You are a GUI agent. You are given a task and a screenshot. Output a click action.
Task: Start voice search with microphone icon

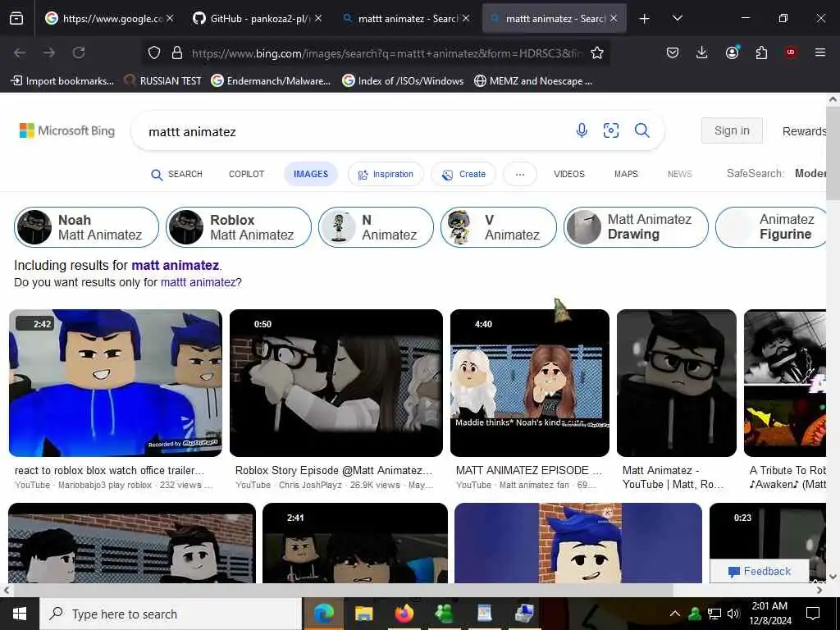[582, 130]
